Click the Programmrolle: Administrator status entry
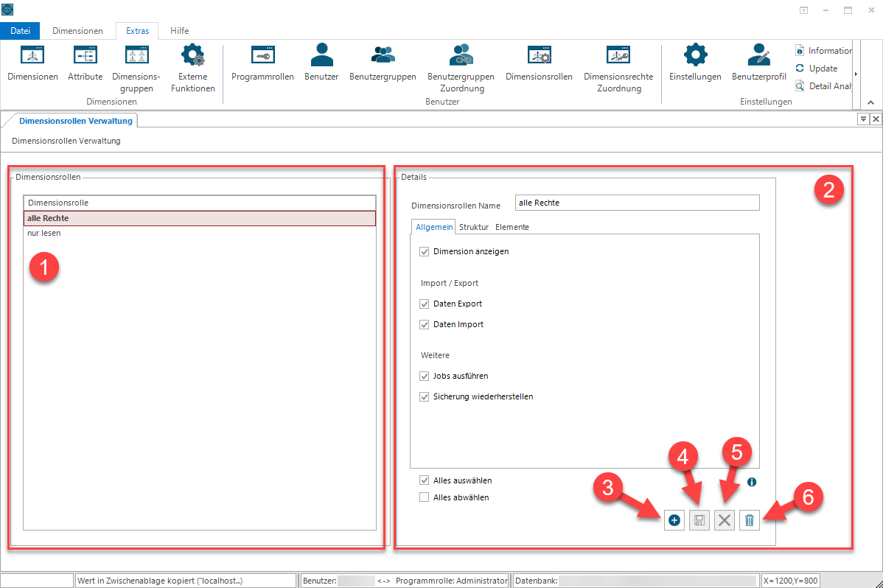 coord(452,581)
